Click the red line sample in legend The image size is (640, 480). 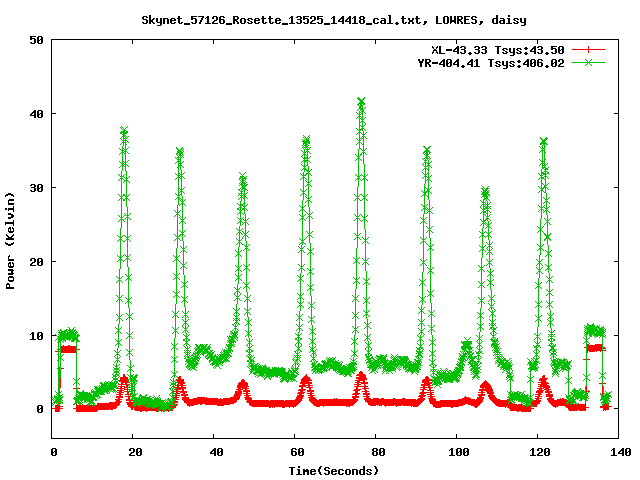pos(588,50)
